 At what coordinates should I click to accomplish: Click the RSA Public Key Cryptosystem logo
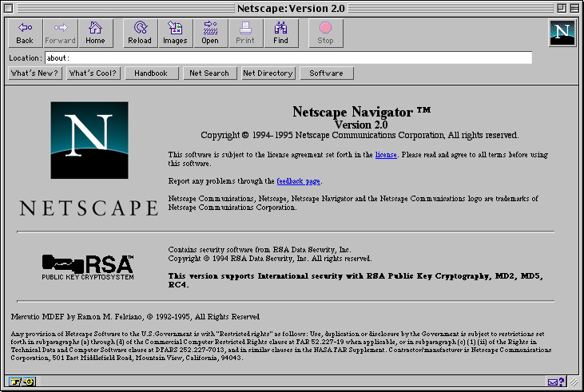(x=88, y=267)
